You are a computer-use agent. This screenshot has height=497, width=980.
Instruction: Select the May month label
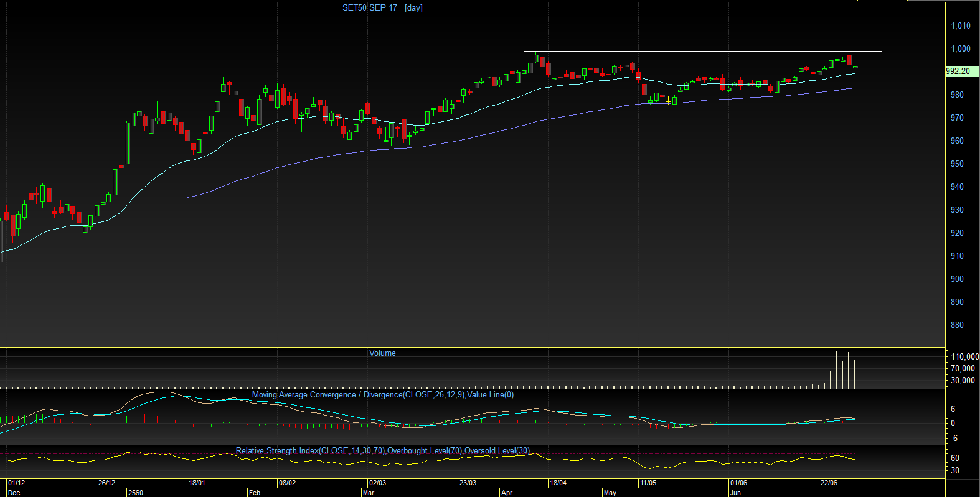610,493
